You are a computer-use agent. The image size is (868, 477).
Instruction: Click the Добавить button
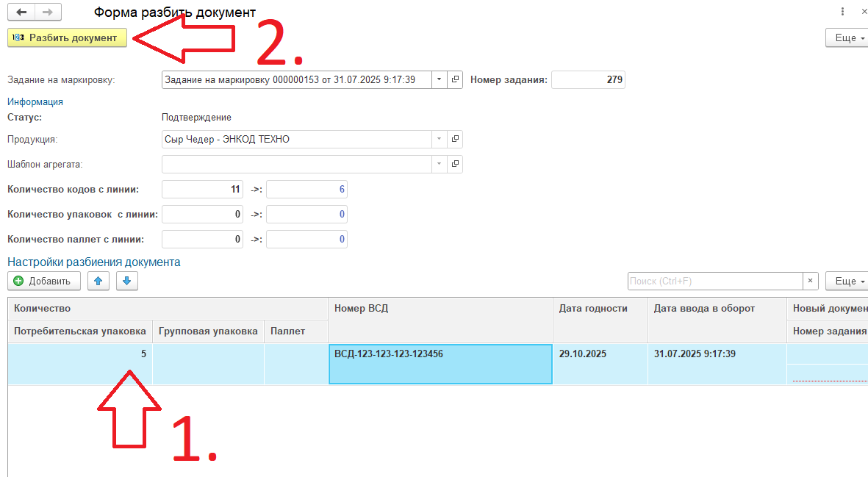click(x=43, y=281)
